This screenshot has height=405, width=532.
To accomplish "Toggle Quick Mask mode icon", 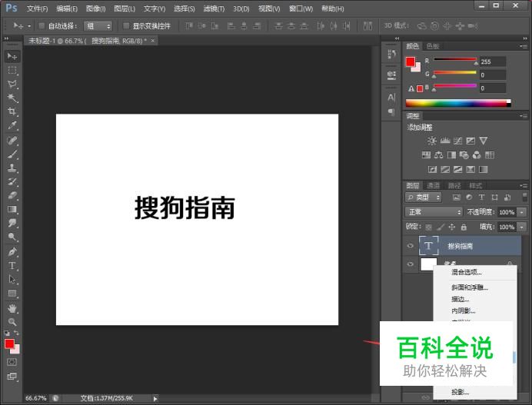I will [12, 362].
